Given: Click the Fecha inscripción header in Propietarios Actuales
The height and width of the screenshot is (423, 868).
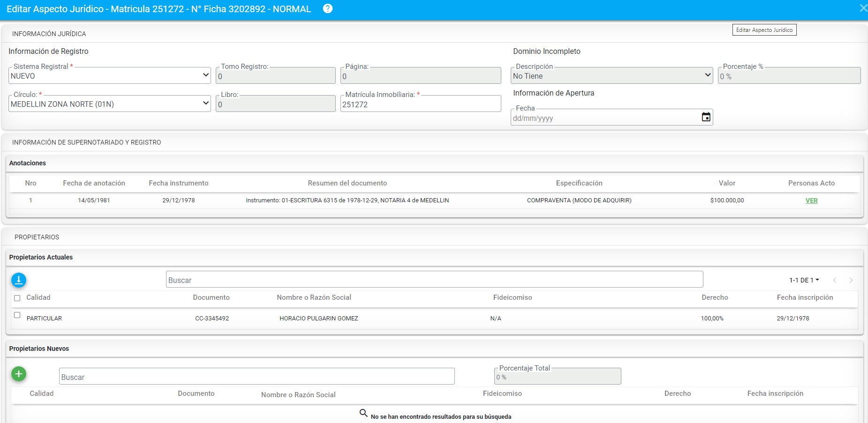Looking at the screenshot, I should tap(805, 297).
